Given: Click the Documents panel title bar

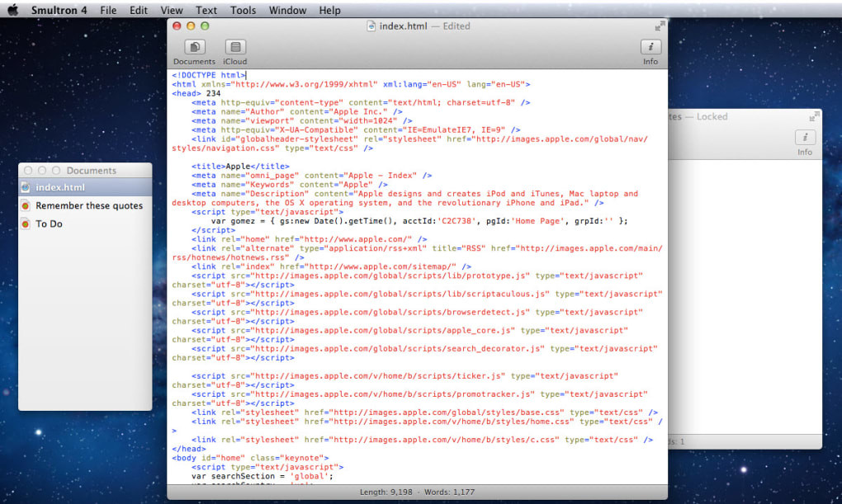Looking at the screenshot, I should point(85,170).
